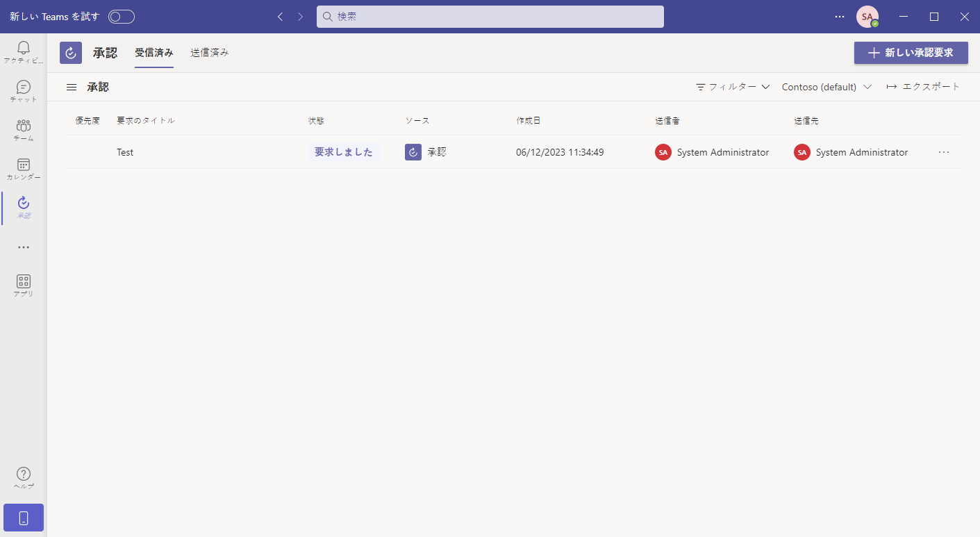Open Chat from the sidebar
Screen dimensions: 980x537
pos(24,91)
